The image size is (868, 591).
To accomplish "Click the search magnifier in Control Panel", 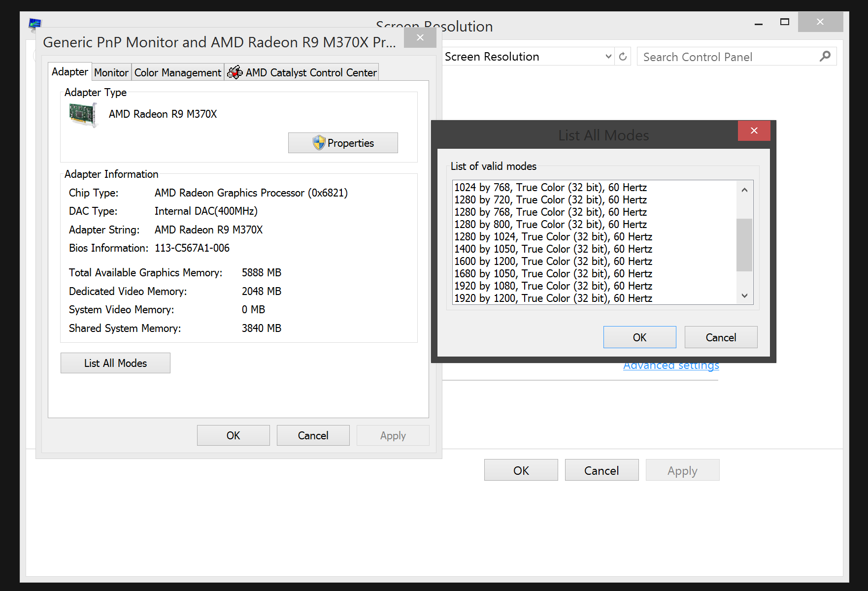I will coord(825,57).
